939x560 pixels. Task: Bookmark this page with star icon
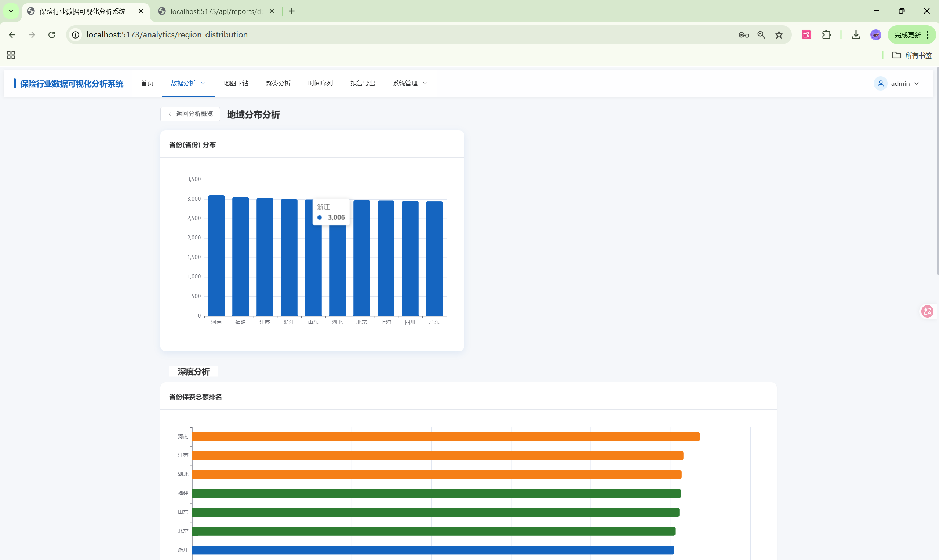(x=779, y=35)
